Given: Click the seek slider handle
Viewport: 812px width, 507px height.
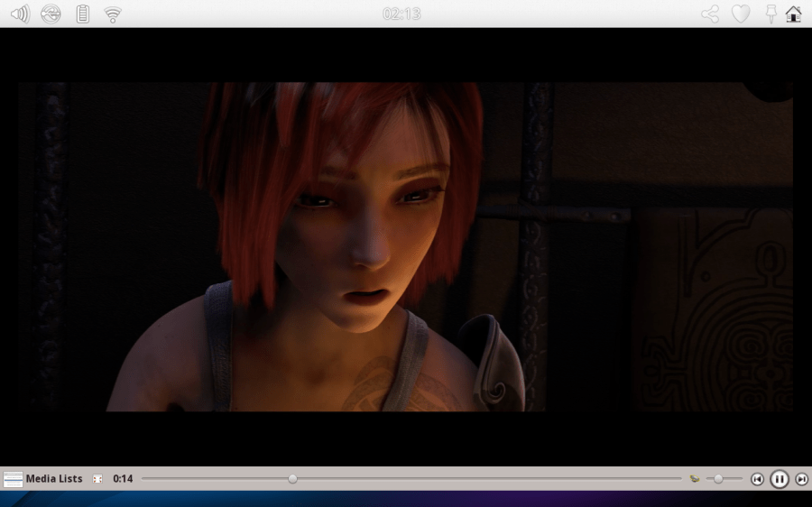Looking at the screenshot, I should coord(292,479).
